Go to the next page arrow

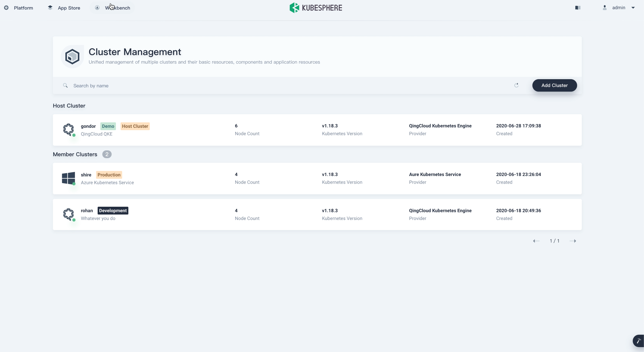573,241
